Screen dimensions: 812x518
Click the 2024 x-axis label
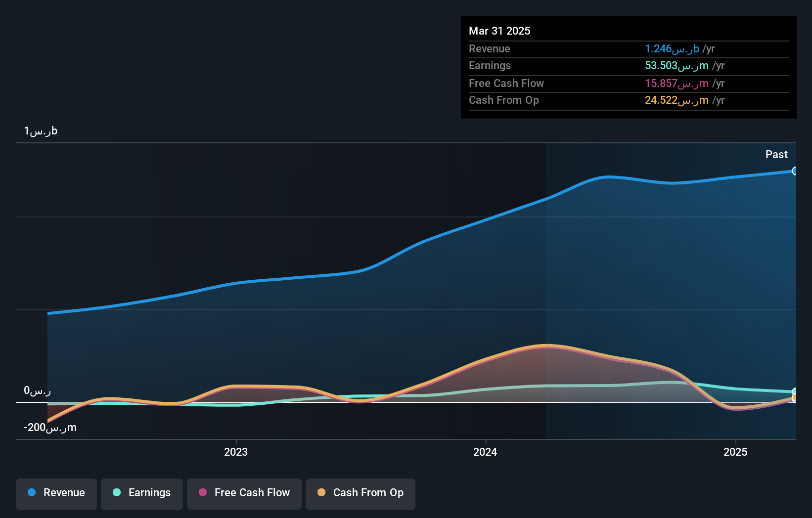(485, 452)
